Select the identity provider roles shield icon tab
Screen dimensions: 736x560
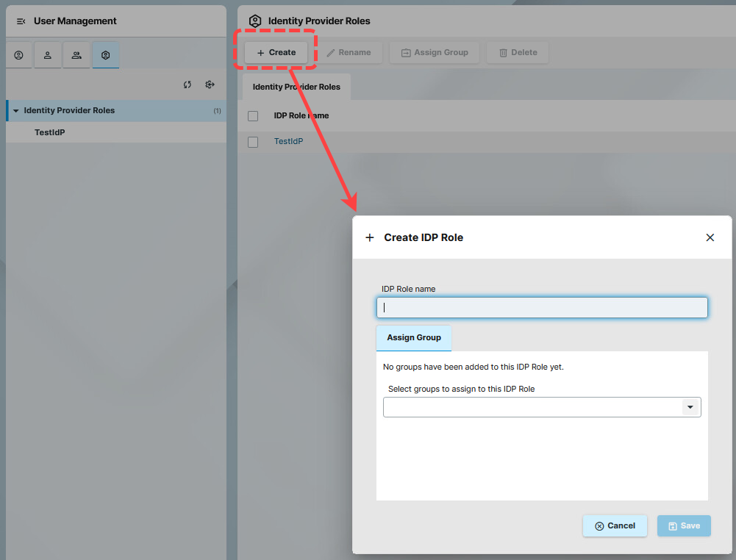tap(106, 55)
